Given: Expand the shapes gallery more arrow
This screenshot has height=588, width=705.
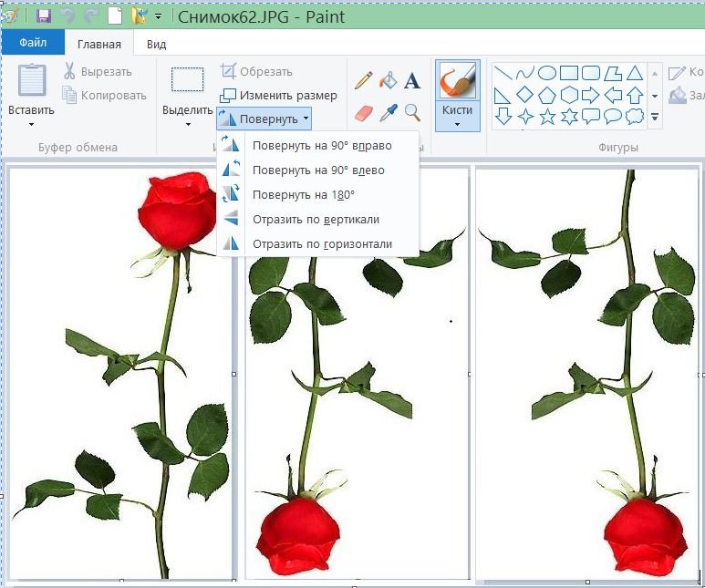Looking at the screenshot, I should pyautogui.click(x=655, y=117).
